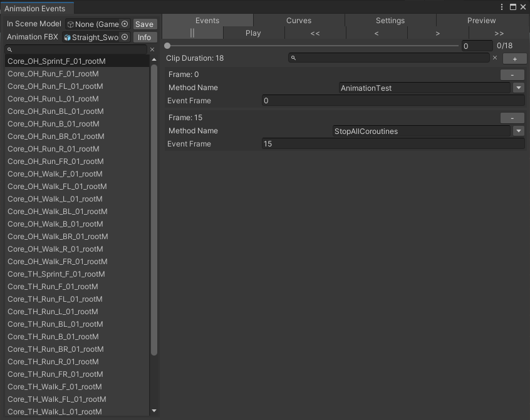Image resolution: width=530 pixels, height=420 pixels.
Task: Select clip Core_OH_Walk_B_01_rootM
Action: click(77, 223)
